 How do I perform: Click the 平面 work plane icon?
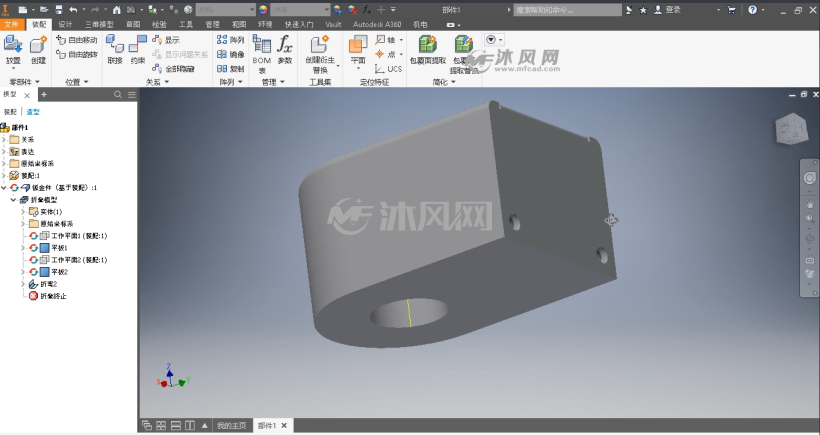point(358,45)
